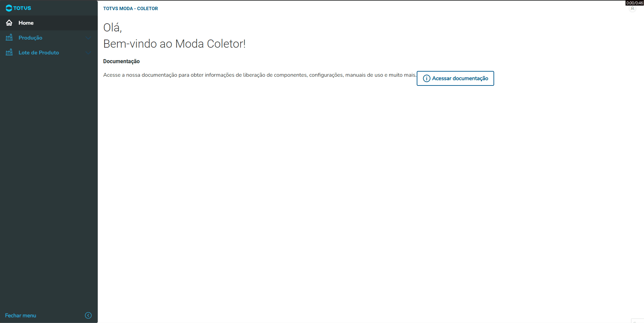Collapse sidebar with the arrow circle icon
The height and width of the screenshot is (323, 644).
click(x=88, y=316)
